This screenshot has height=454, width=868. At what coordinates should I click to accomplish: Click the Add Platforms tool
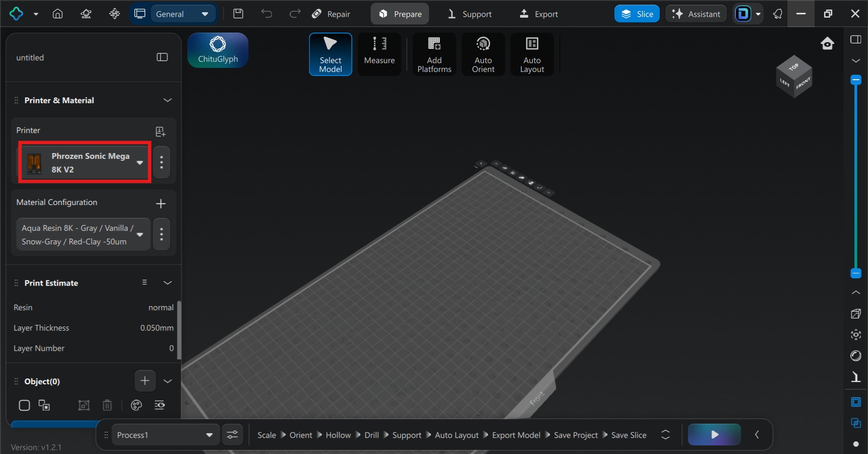click(x=434, y=54)
